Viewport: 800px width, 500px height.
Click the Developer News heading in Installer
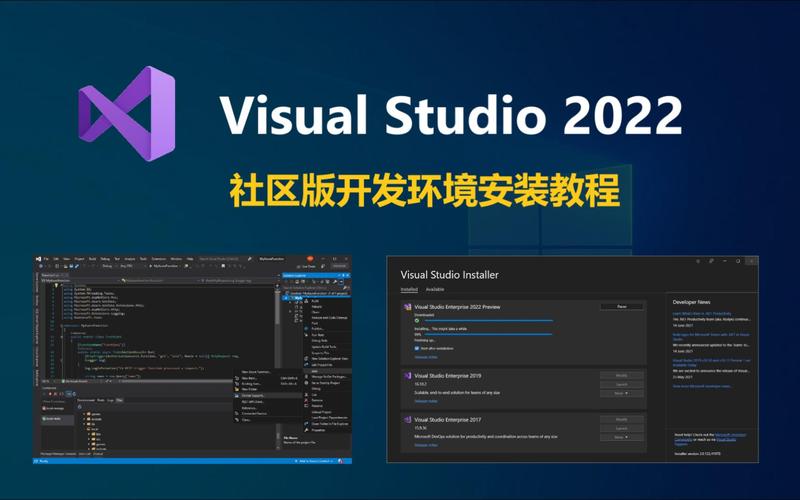coord(691,302)
